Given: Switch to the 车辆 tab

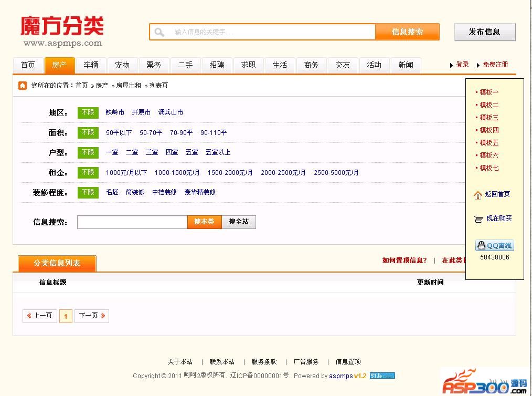Looking at the screenshot, I should (91, 65).
